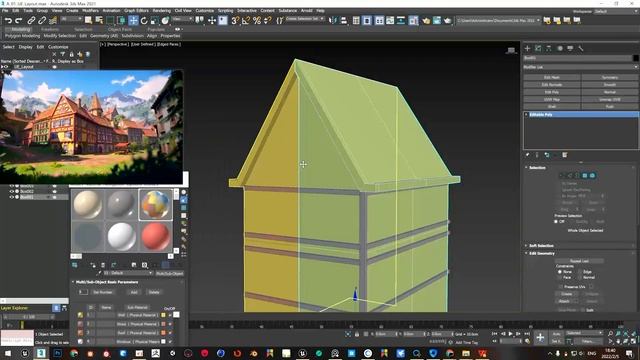Click the Windows Start button
The width and height of the screenshot is (640, 360).
8,353
